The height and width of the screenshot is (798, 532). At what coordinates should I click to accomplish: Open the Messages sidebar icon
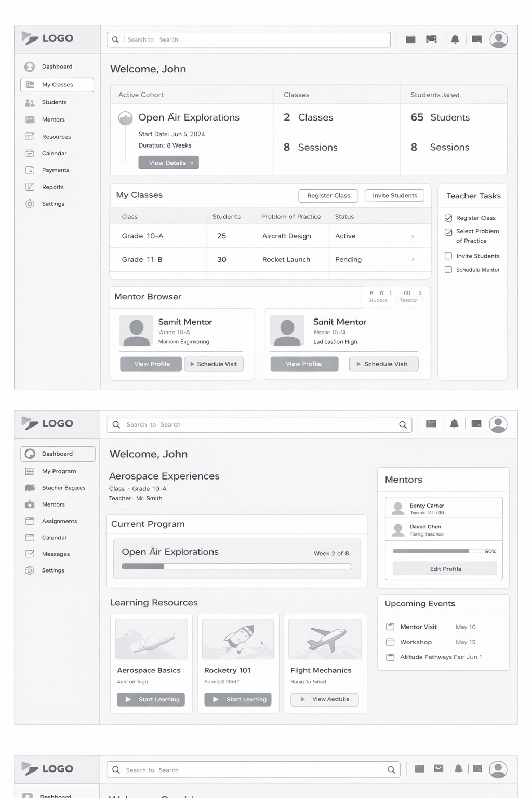(x=30, y=554)
